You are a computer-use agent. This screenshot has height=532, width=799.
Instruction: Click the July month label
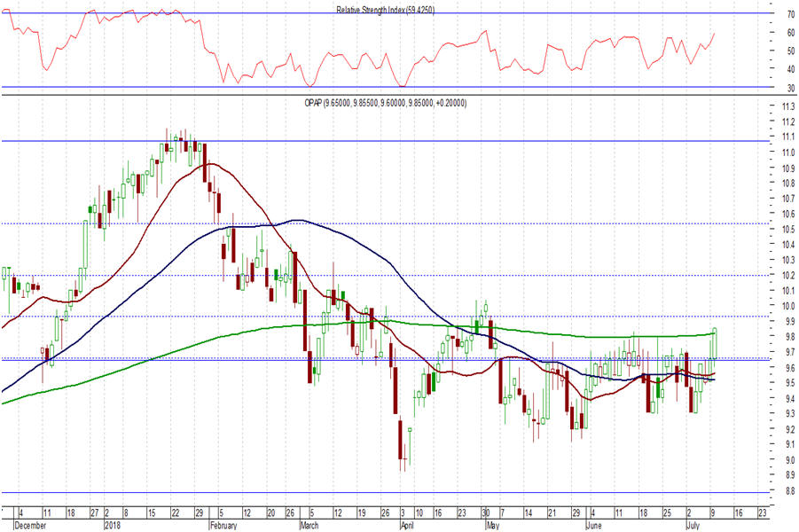693,526
